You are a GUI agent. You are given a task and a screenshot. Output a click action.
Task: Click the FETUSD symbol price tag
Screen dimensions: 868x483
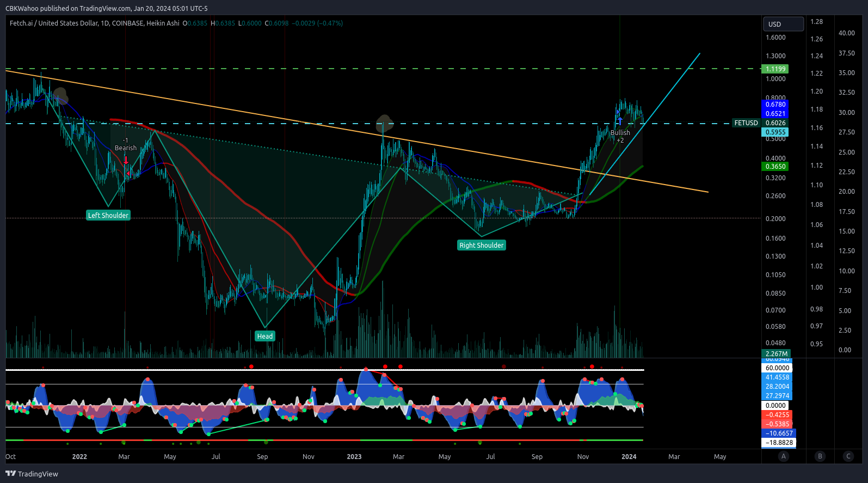[x=746, y=123]
